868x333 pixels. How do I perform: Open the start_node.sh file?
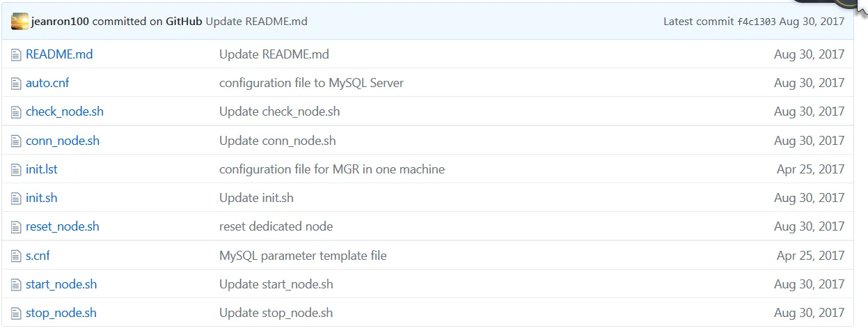coord(61,284)
